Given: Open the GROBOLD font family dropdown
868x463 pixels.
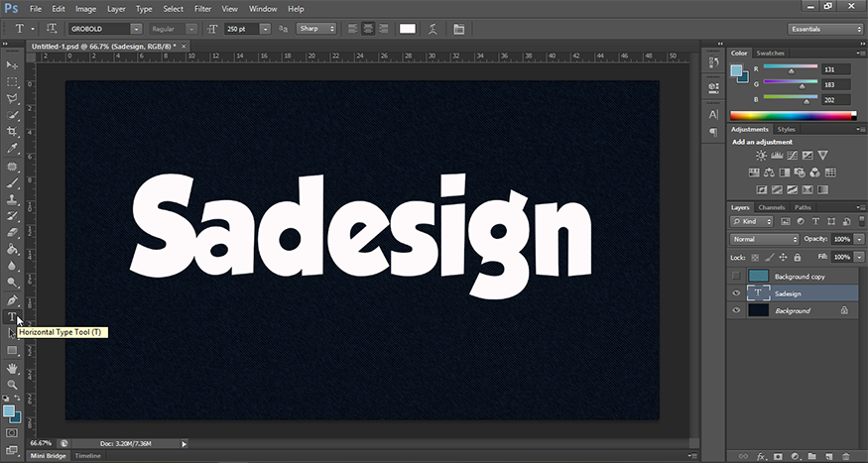Looking at the screenshot, I should pyautogui.click(x=136, y=29).
